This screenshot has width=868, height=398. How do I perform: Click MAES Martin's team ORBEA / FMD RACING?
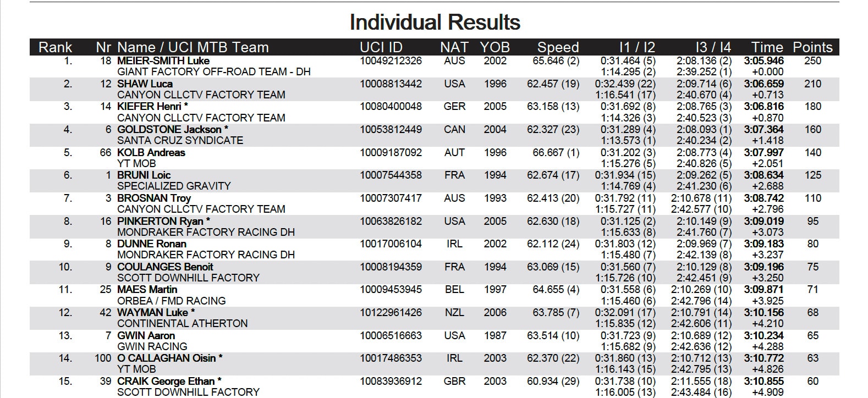[171, 301]
